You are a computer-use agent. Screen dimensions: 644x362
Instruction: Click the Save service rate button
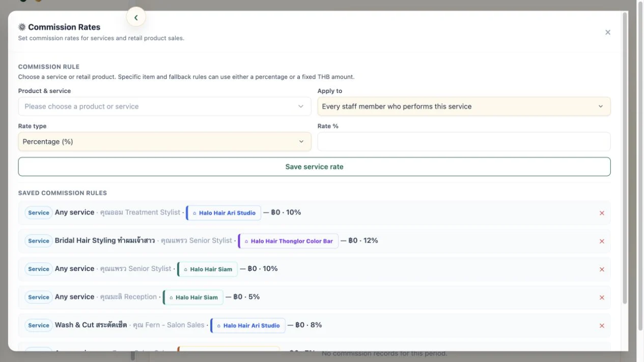coord(314,167)
